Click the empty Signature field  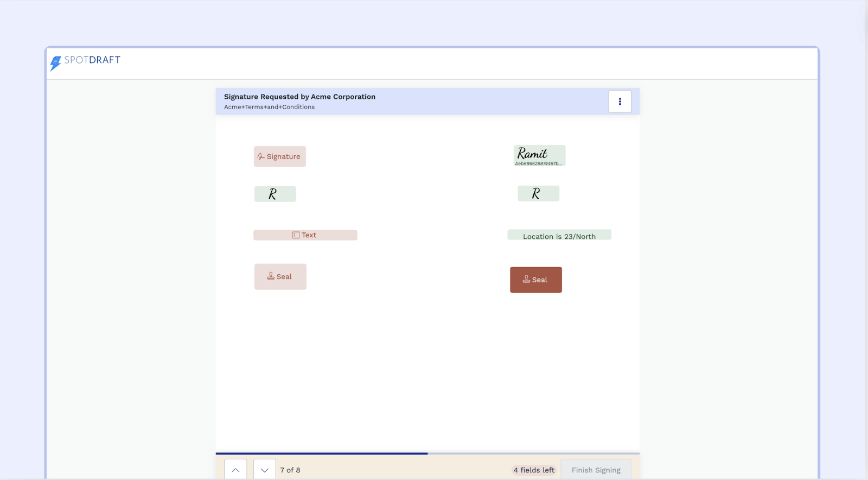[x=280, y=156]
